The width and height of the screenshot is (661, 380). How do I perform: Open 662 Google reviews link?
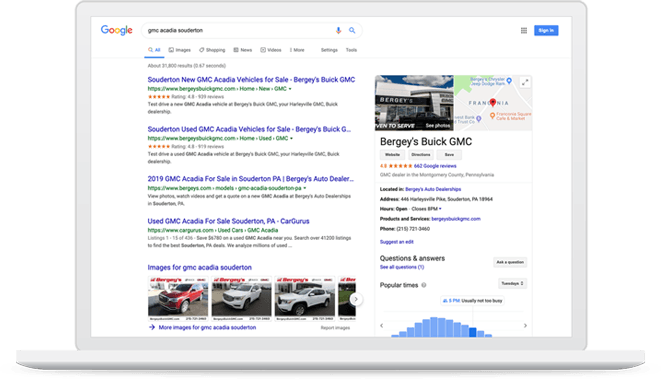tap(435, 166)
